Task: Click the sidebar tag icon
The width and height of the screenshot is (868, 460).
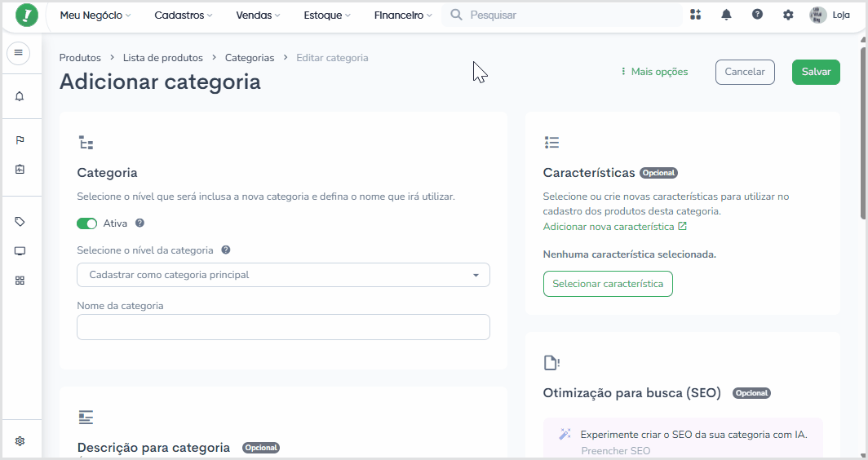Action: (x=20, y=222)
